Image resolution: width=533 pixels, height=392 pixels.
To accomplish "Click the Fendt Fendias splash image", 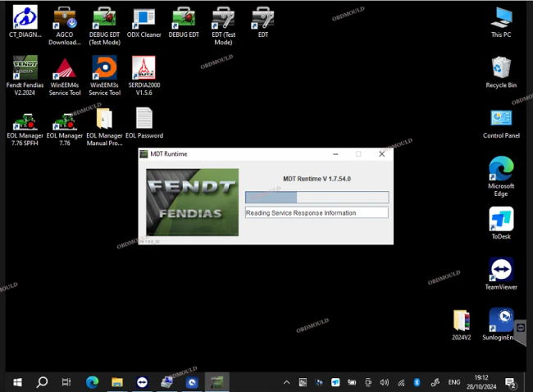I will (192, 202).
